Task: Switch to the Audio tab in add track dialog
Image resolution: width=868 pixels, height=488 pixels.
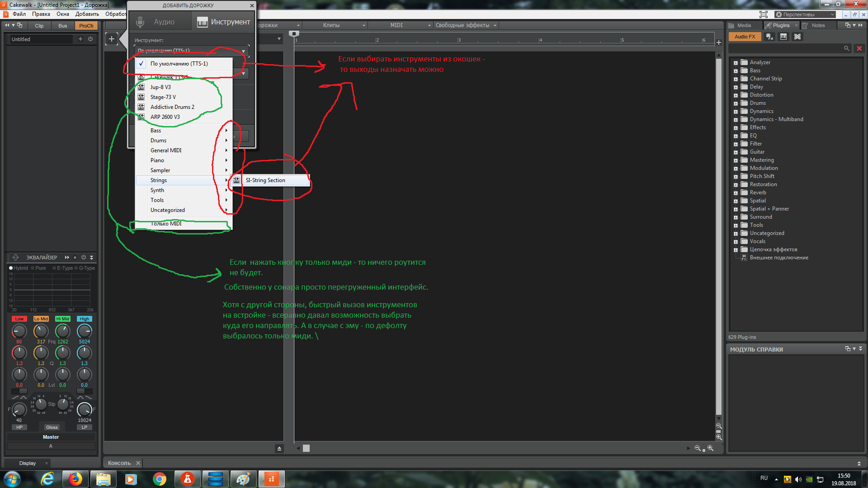Action: 160,22
